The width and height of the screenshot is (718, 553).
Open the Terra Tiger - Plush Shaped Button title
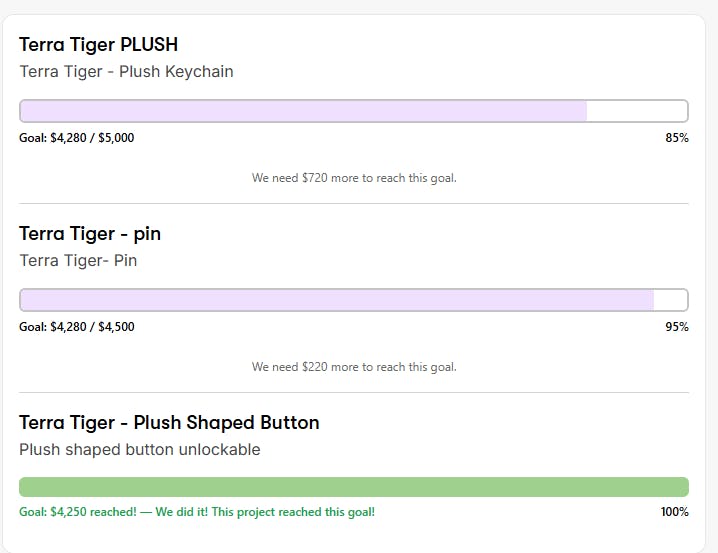click(169, 423)
